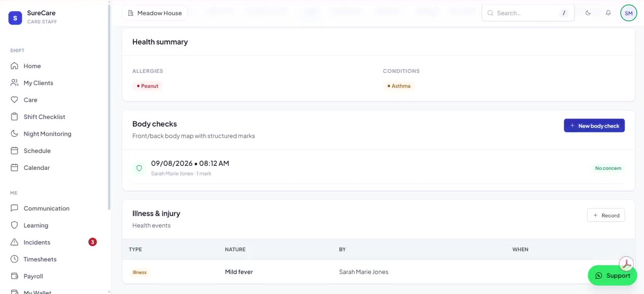Open the 09/08/2026 body check entry

378,168
